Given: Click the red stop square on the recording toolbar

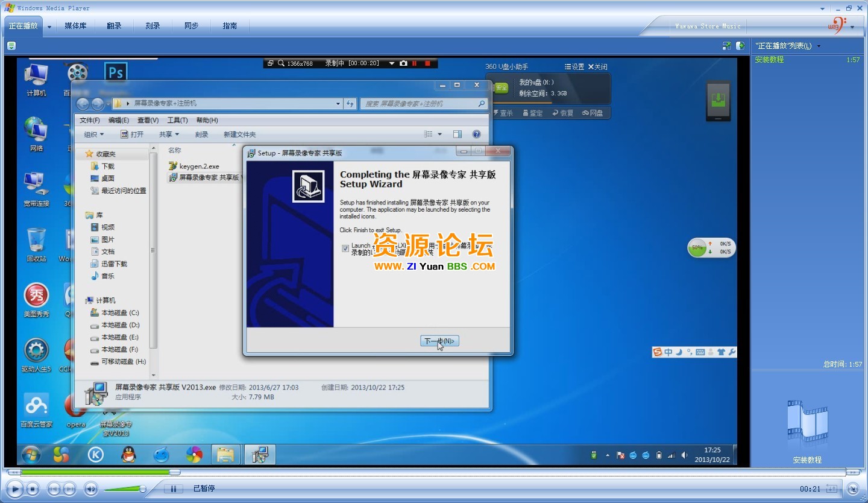Looking at the screenshot, I should (428, 63).
